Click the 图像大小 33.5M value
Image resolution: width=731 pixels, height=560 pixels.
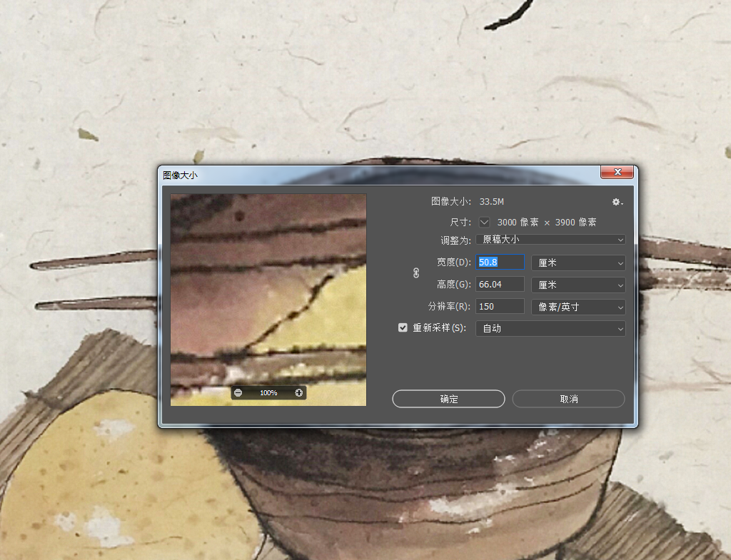click(491, 202)
